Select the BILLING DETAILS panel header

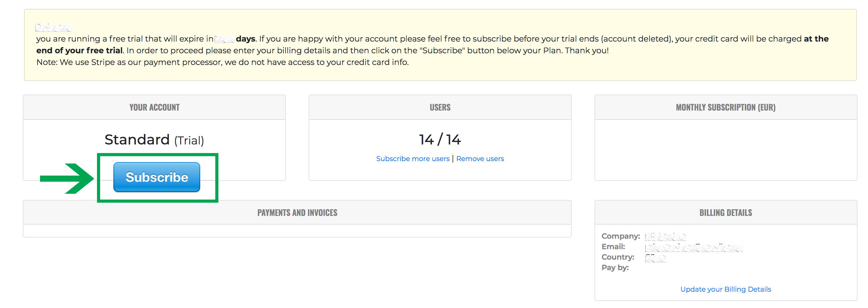(x=725, y=213)
